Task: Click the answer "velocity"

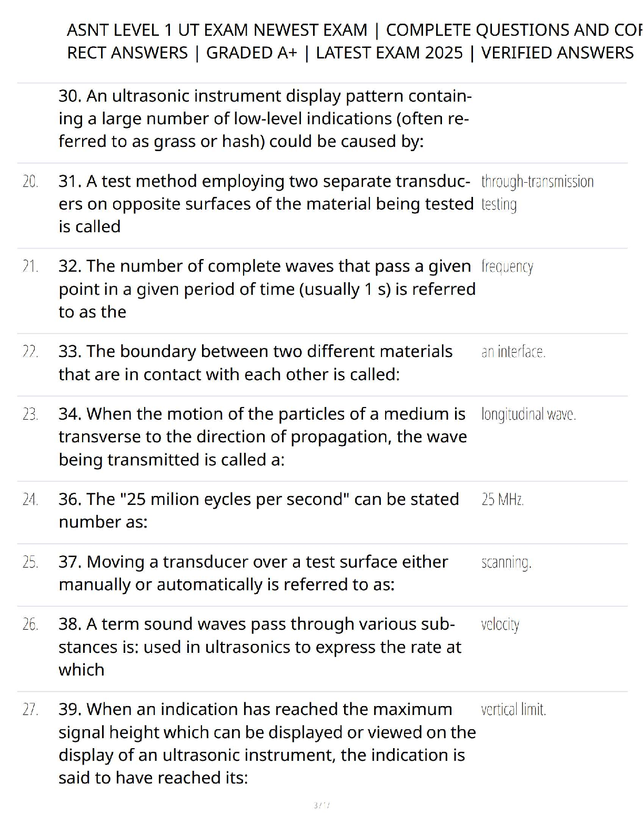Action: (500, 624)
